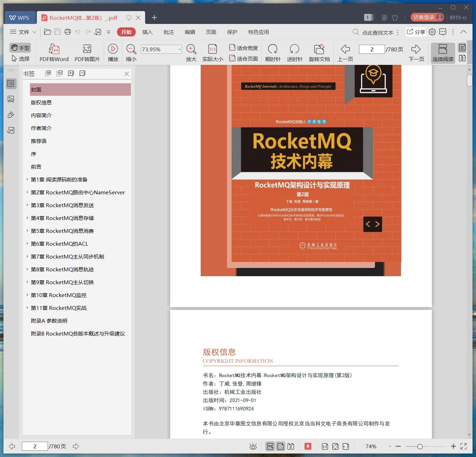The width and height of the screenshot is (476, 457).
Task: Toggle 连续阅读 continuous reading mode
Action: [443, 53]
